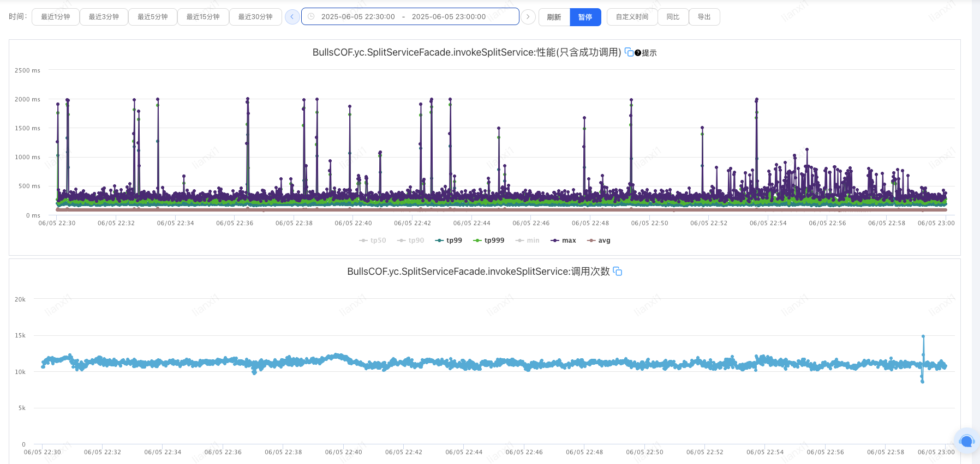
Task: Open 自定义时间 custom time option
Action: (x=632, y=17)
